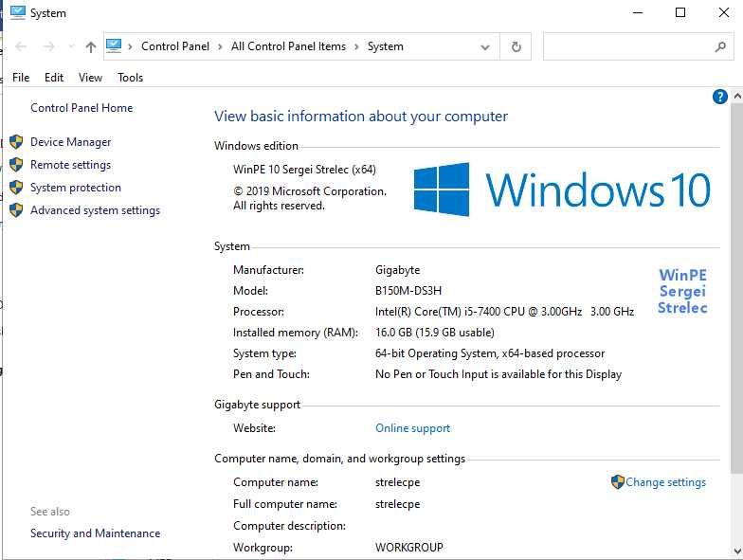Close the System window
Image resolution: width=743 pixels, height=560 pixels.
(x=724, y=13)
